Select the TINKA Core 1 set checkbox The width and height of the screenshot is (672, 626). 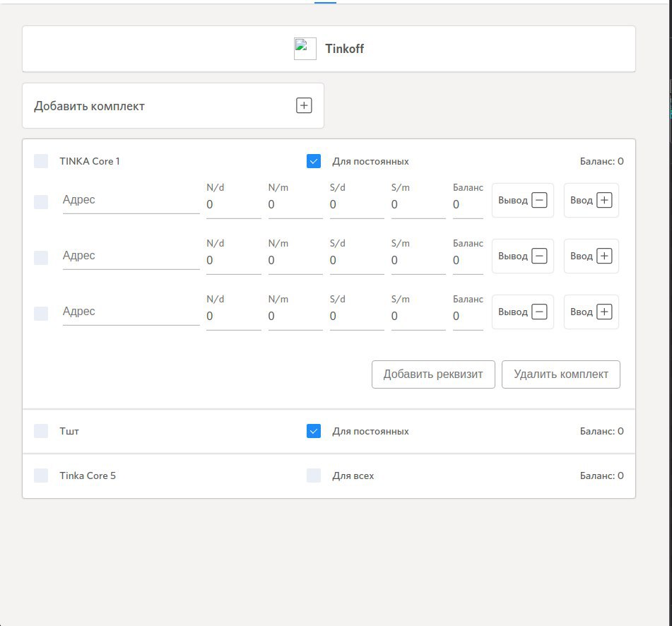coord(41,161)
